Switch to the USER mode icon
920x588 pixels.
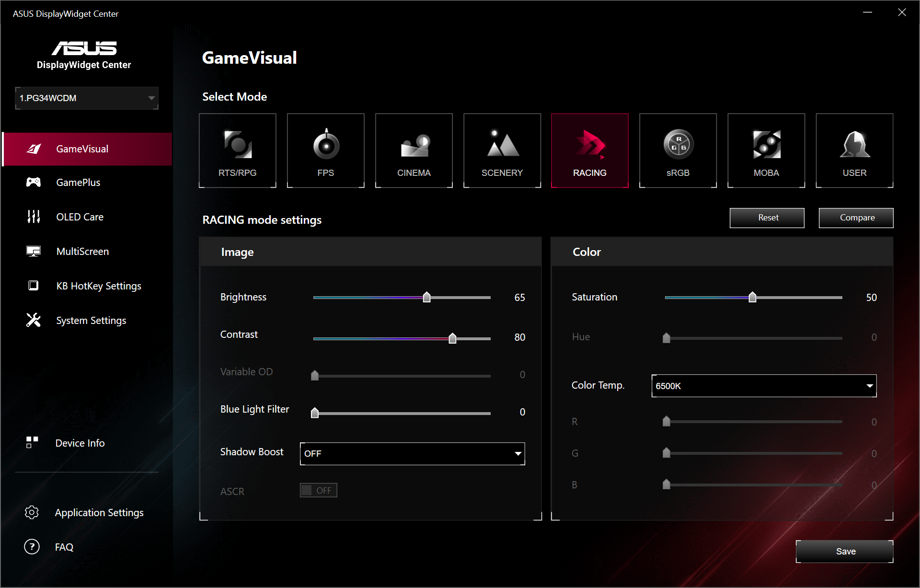[854, 144]
